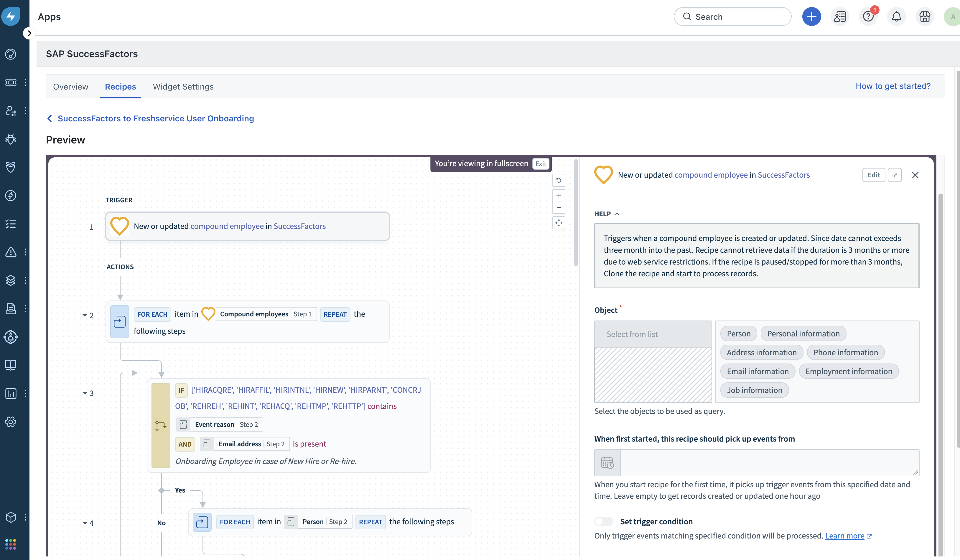
Task: Collapse step 2 For Each block
Action: [x=85, y=315]
